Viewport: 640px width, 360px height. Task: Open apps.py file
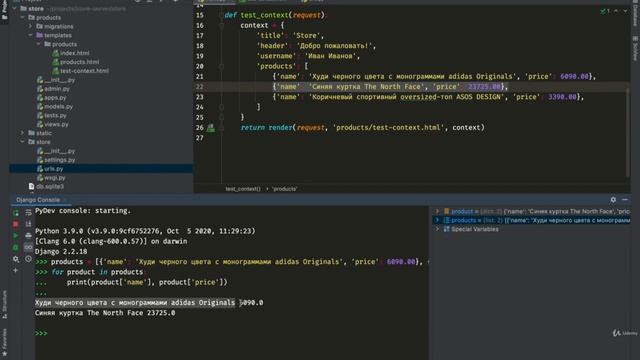pos(55,98)
